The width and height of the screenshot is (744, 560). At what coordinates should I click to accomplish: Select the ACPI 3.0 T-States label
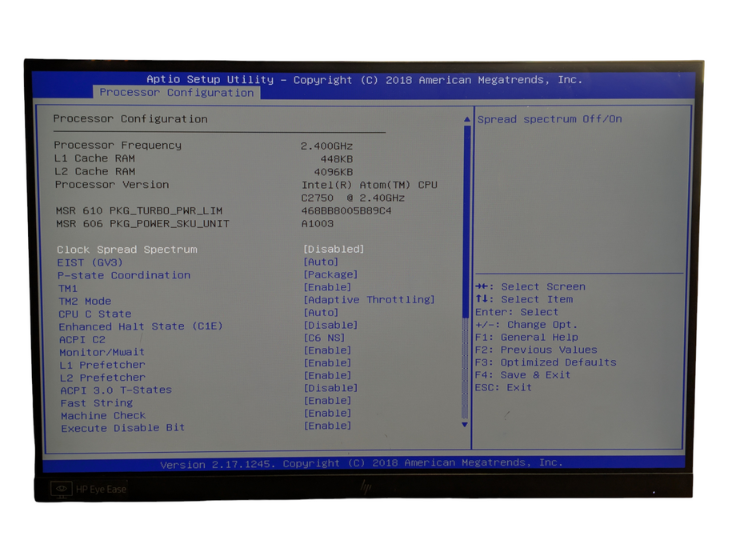click(116, 390)
